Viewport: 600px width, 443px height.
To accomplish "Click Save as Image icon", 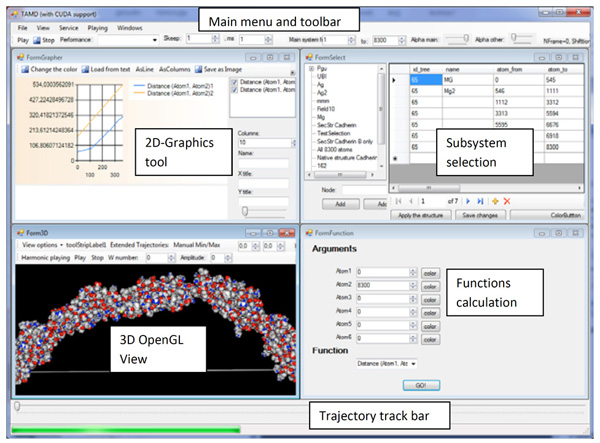I will 199,69.
